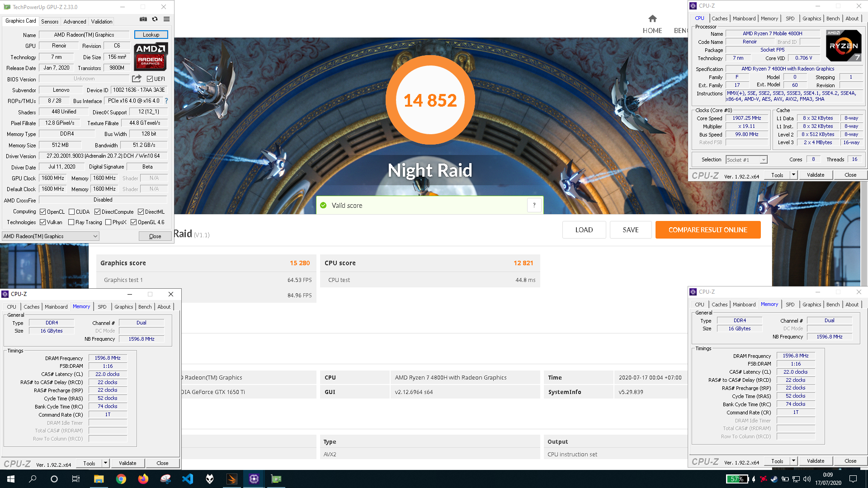
Task: Click the BIOS export share icon
Action: 137,79
